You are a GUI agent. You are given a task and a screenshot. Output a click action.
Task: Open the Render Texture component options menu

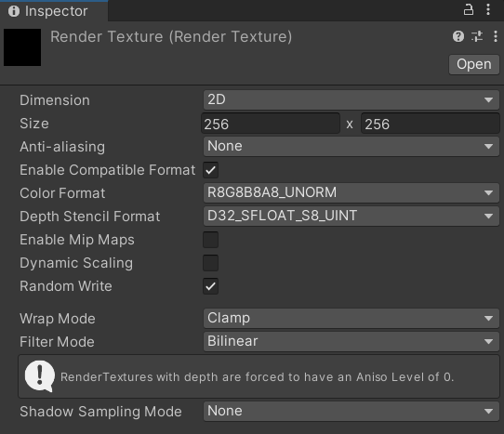(x=496, y=36)
